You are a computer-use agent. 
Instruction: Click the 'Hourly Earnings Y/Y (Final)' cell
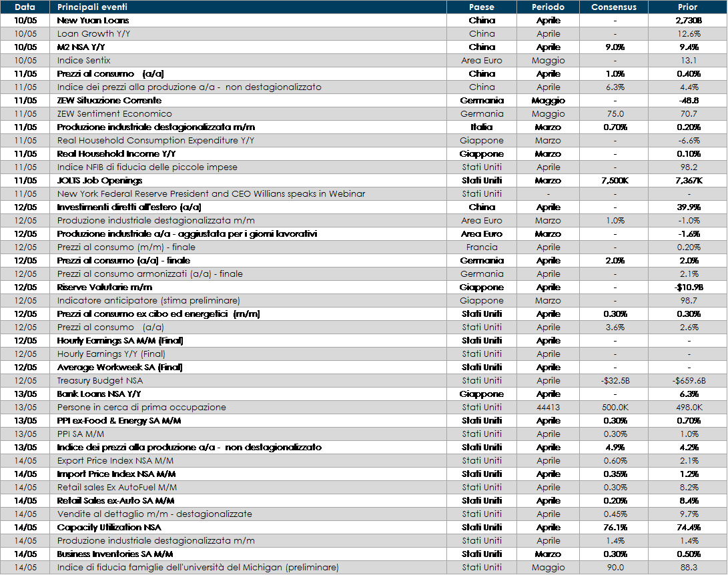(111, 354)
